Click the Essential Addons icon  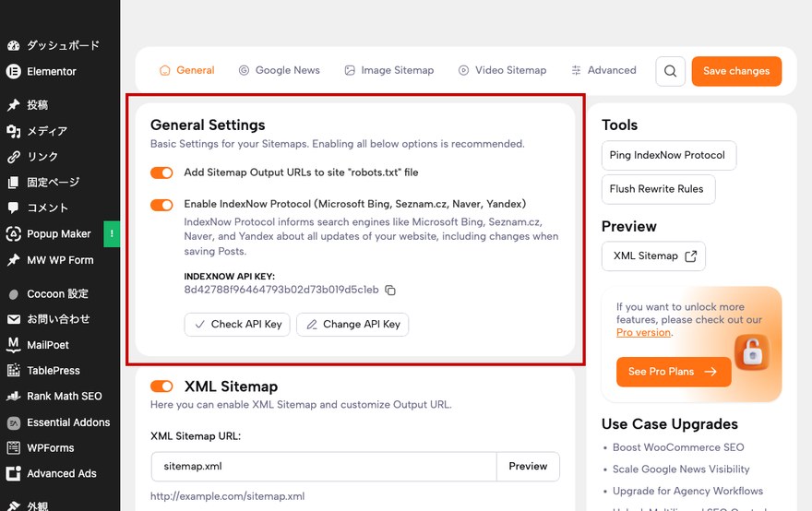tap(14, 422)
